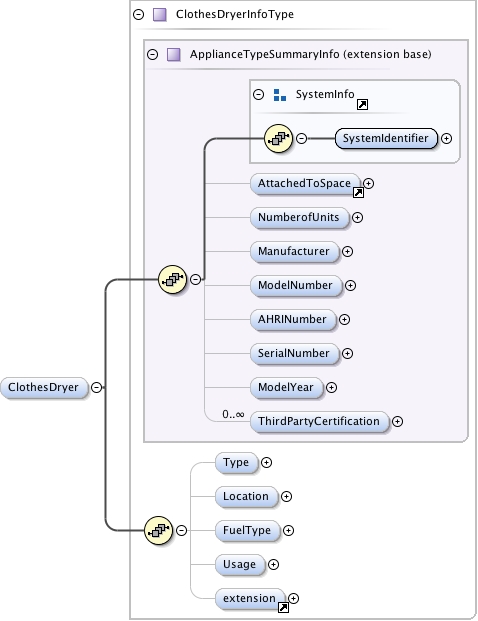
Task: Click the SystemInfo group title text
Action: tap(325, 94)
